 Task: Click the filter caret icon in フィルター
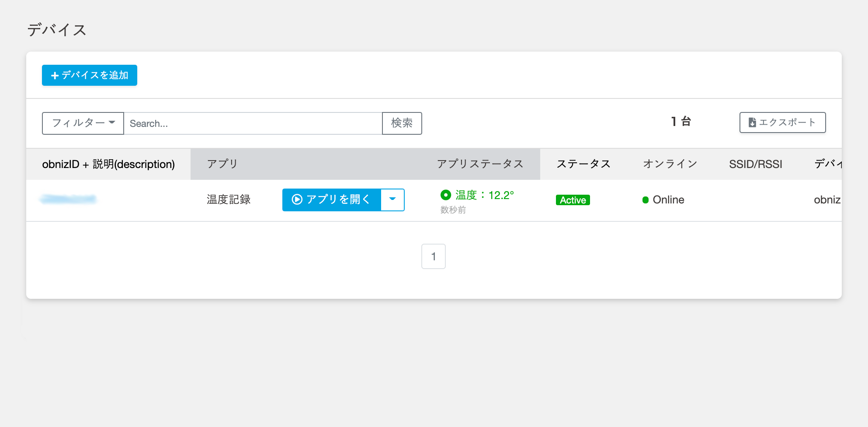(113, 123)
